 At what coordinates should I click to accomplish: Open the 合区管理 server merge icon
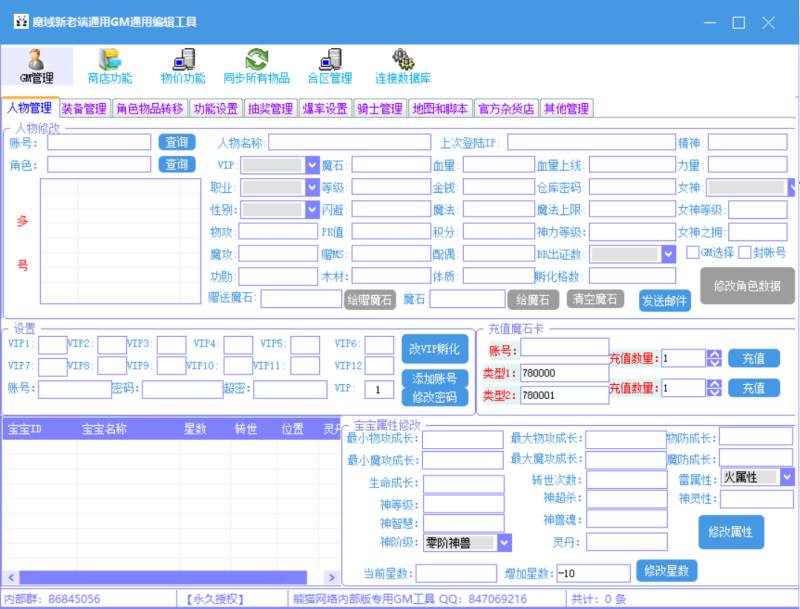tap(330, 66)
